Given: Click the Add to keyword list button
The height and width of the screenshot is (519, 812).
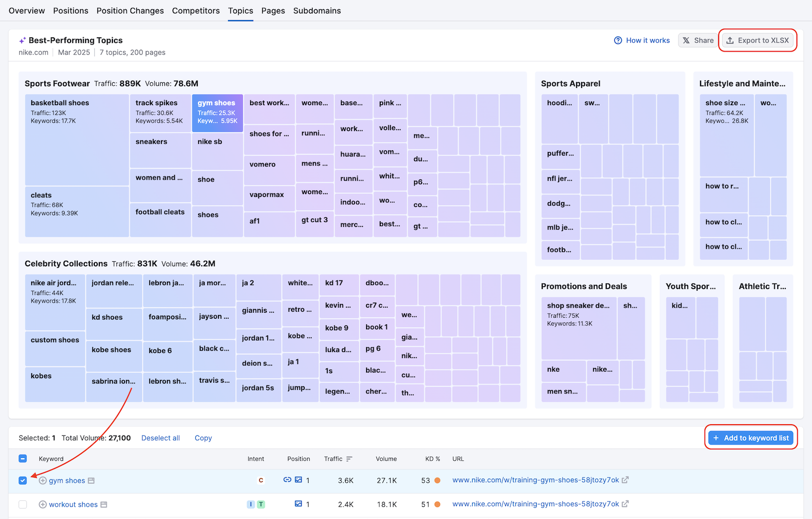Looking at the screenshot, I should [x=750, y=438].
